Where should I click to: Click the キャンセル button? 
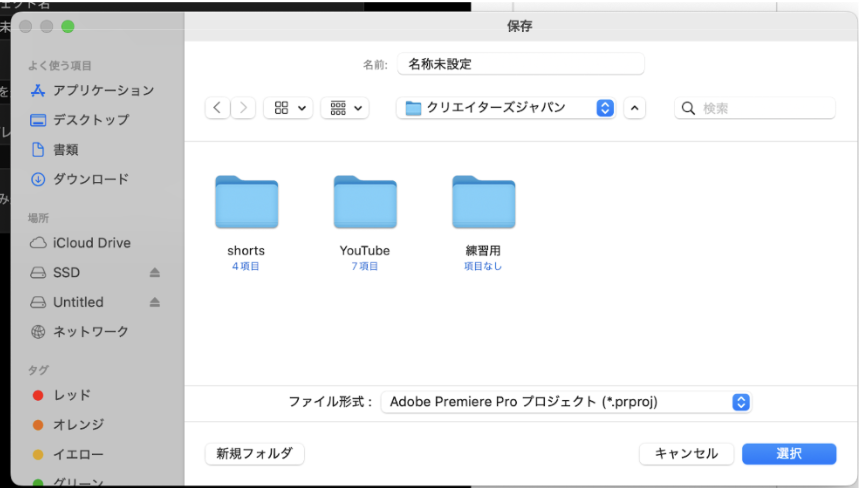pyautogui.click(x=686, y=454)
